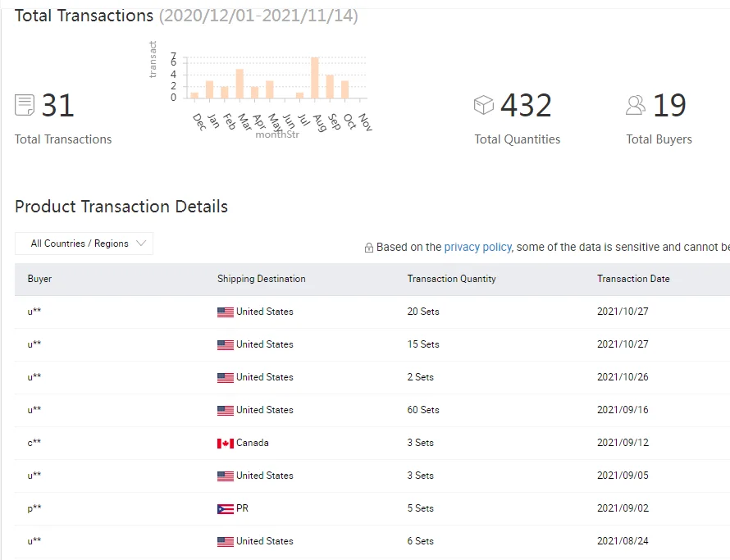Click US flag in 60 Sets row
Screen dimensions: 730x560
point(225,410)
